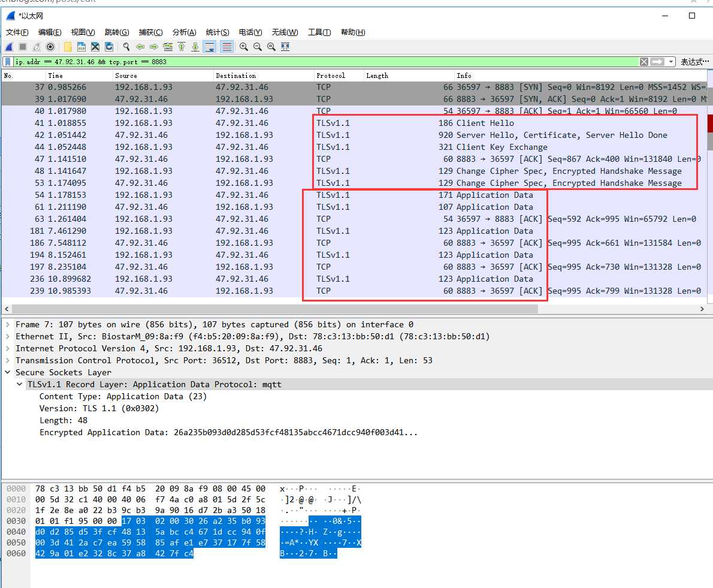Expand the Ethernet II row

click(8, 336)
